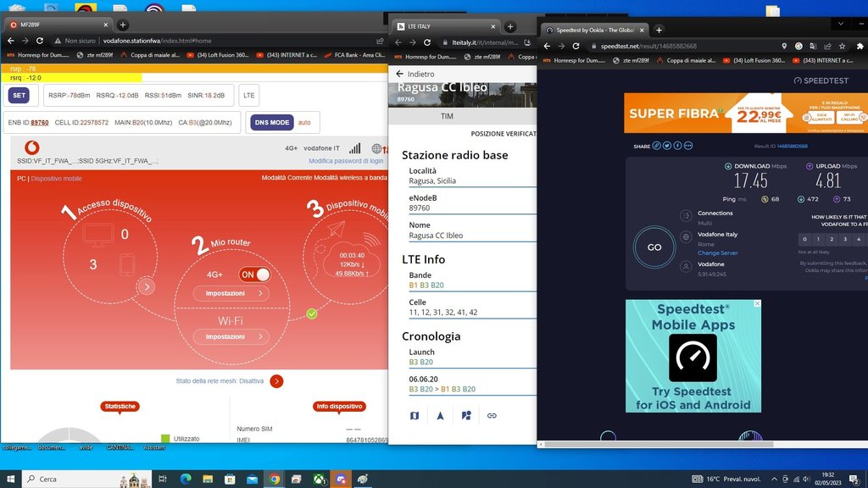The image size is (868, 488).
Task: Click the Speedtest horizontal scrollbar
Action: coord(659,444)
